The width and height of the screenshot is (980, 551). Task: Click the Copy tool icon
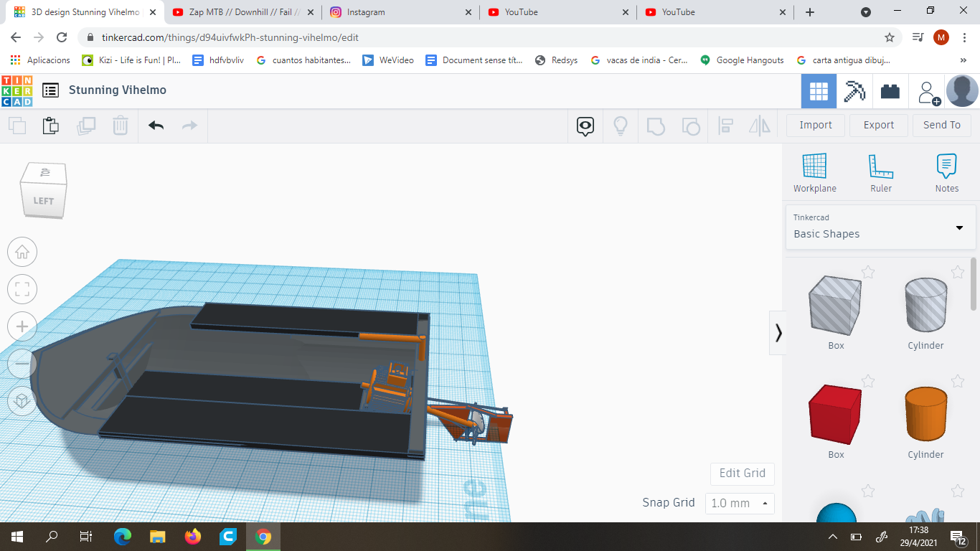tap(17, 126)
